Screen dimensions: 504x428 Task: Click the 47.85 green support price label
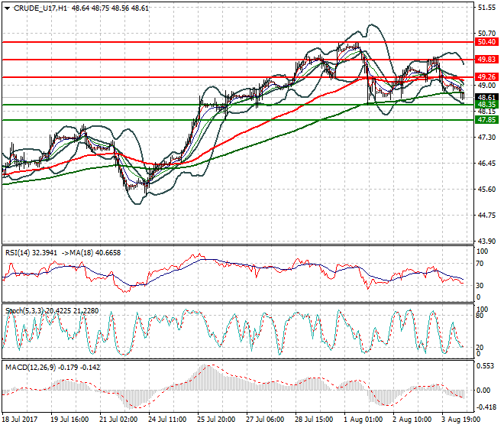(x=486, y=120)
